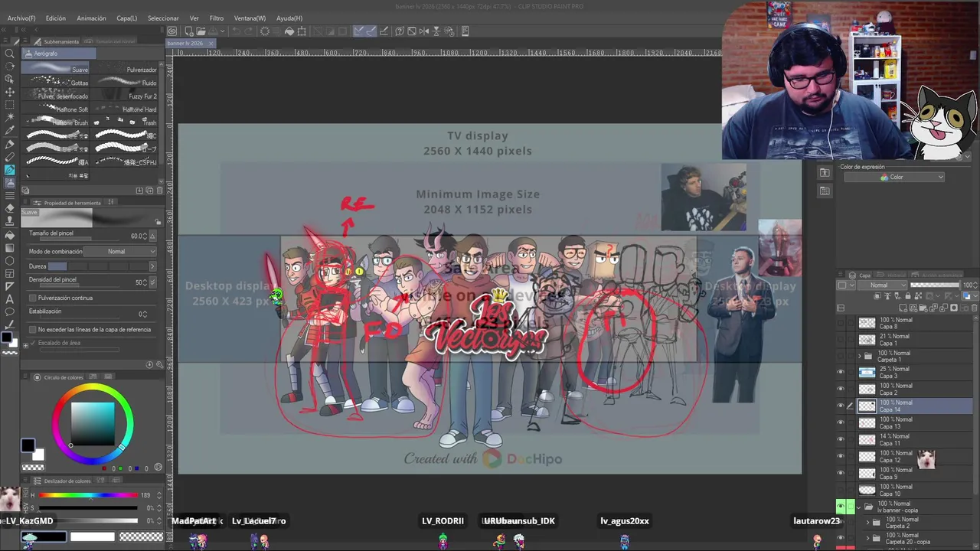Viewport: 980px width, 551px height.
Task: Click the Undo arrow in command bar
Action: click(x=237, y=31)
